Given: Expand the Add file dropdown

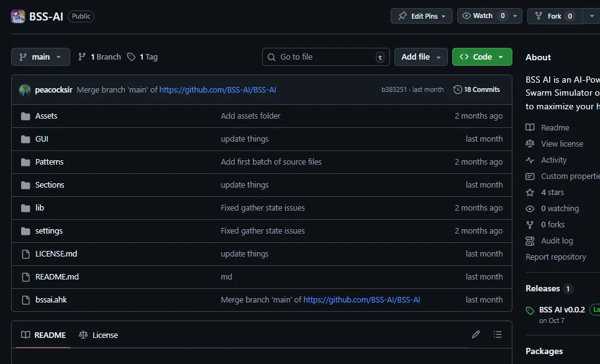Looking at the screenshot, I should tap(420, 57).
